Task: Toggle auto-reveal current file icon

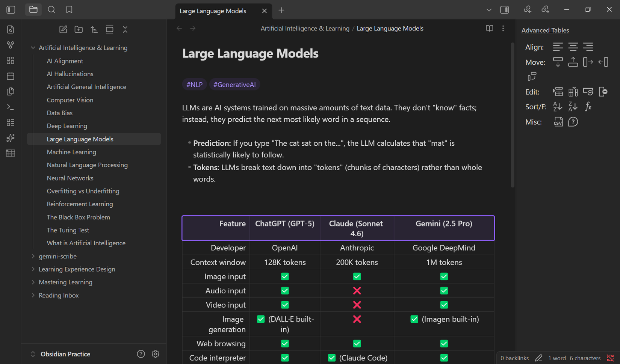Action: coord(109,29)
